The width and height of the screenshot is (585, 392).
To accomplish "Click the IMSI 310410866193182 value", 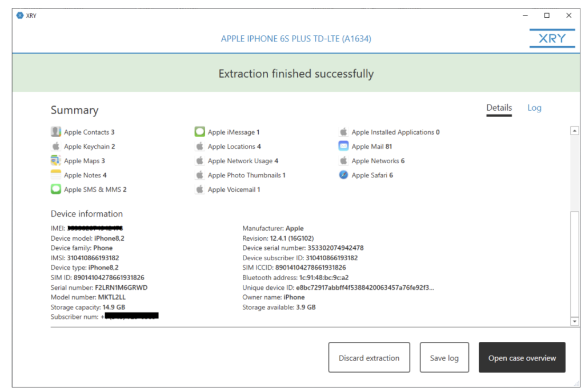I will pos(93,258).
